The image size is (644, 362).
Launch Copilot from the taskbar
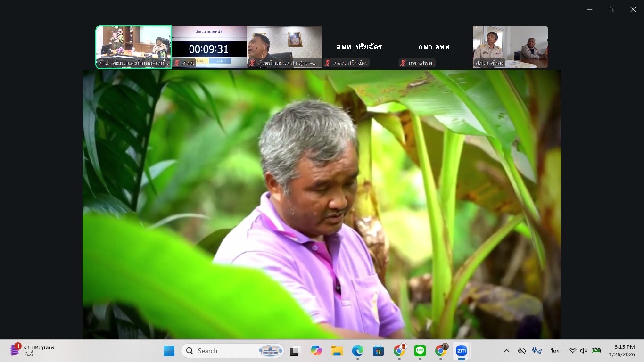click(316, 351)
